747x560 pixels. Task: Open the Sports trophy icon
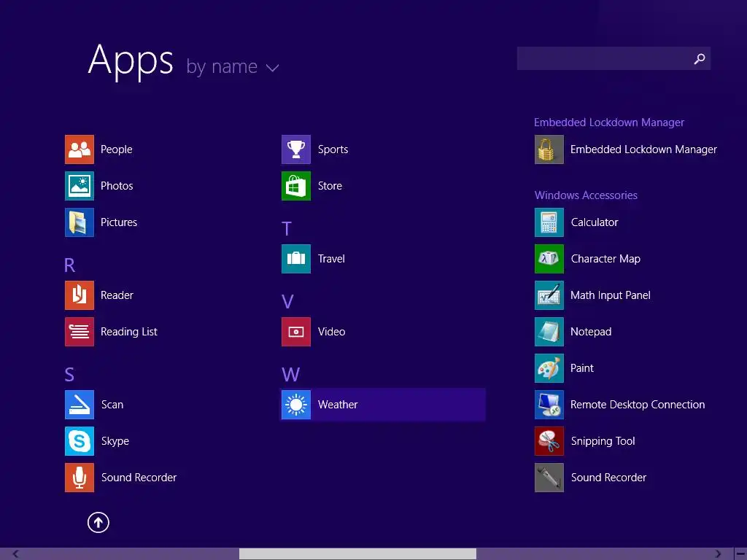pyautogui.click(x=296, y=149)
